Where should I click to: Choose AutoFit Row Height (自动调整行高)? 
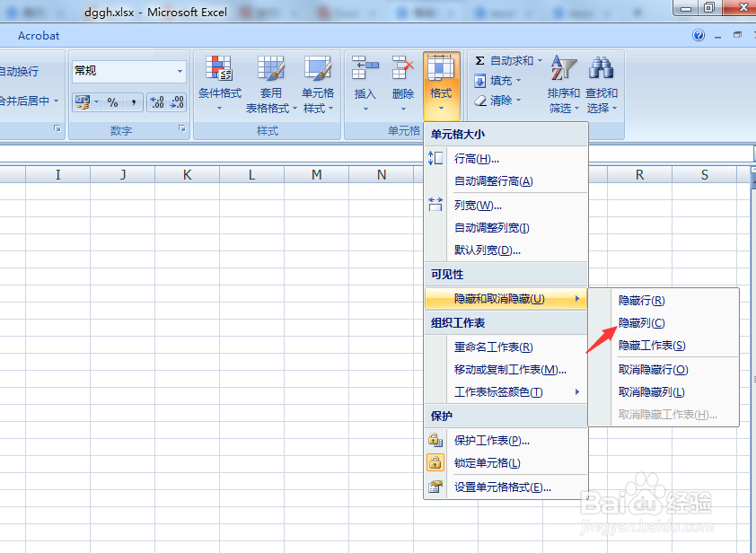pos(505,181)
